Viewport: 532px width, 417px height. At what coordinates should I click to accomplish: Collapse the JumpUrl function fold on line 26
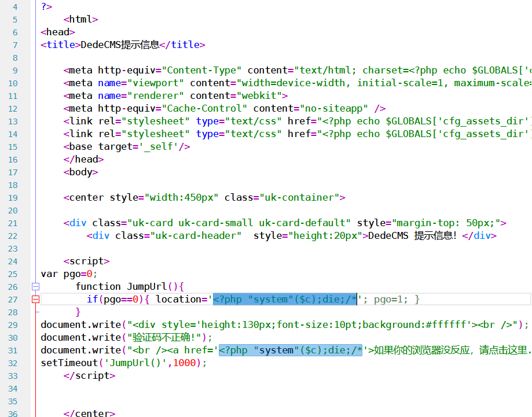[x=36, y=286]
